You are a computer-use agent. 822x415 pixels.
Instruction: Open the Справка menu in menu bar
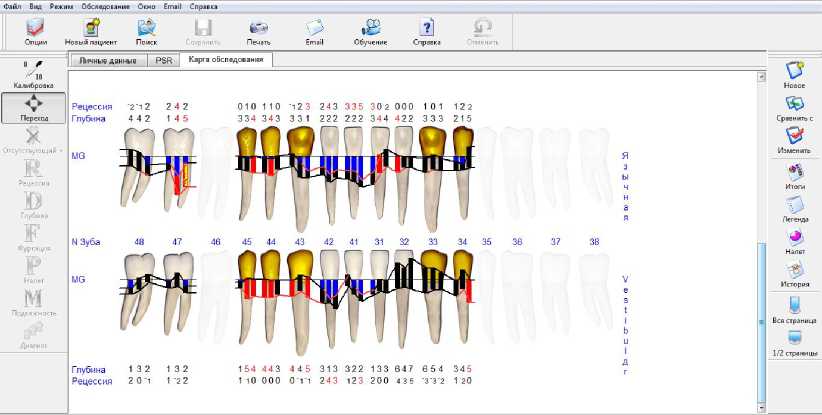203,7
